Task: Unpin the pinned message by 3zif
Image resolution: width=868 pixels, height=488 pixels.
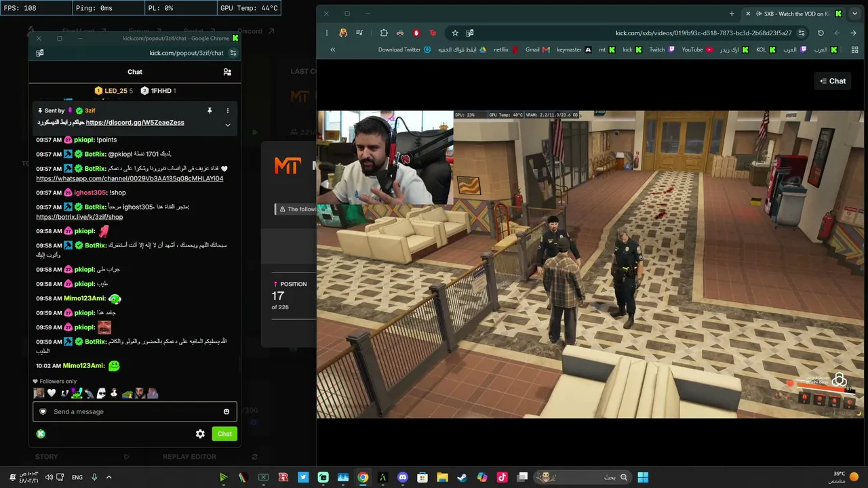Action: pyautogui.click(x=210, y=110)
